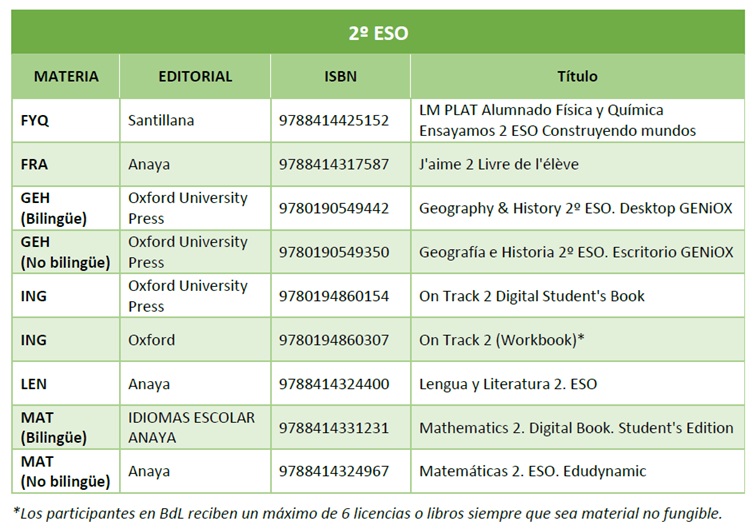Image resolution: width=753 pixels, height=529 pixels.
Task: Select ISBN 9780190549350
Action: pyautogui.click(x=334, y=252)
